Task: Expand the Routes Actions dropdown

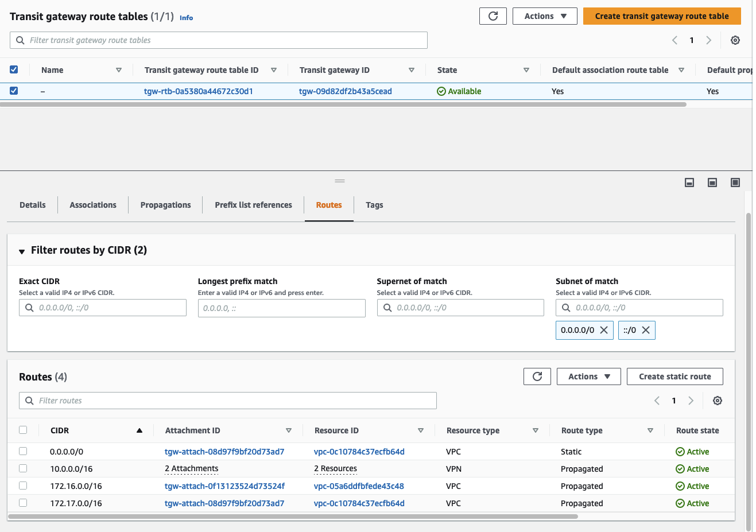Action: click(588, 376)
